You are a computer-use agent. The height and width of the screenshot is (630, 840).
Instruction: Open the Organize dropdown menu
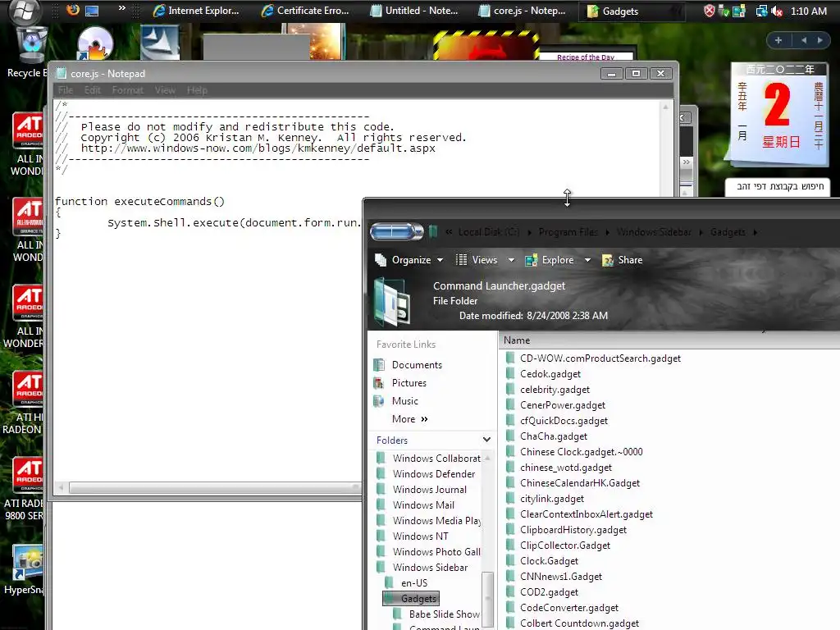[409, 260]
